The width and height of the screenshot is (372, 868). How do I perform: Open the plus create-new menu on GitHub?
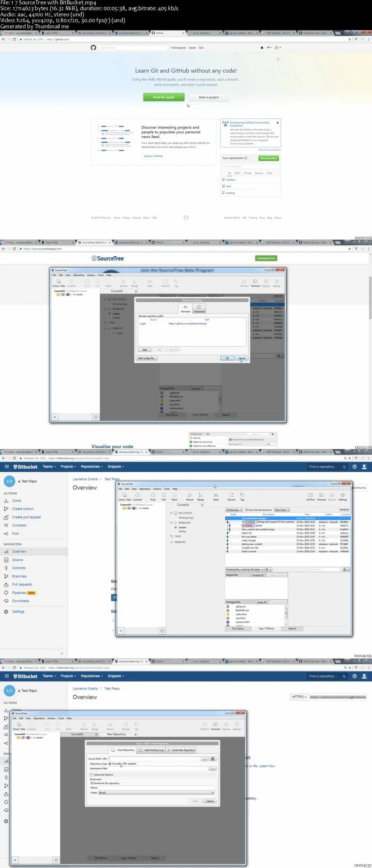269,48
